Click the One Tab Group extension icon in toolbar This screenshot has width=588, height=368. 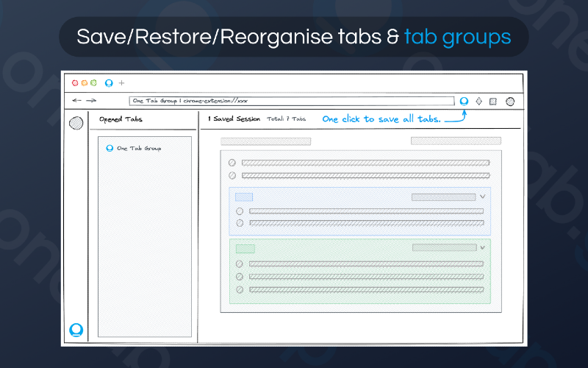tap(464, 101)
